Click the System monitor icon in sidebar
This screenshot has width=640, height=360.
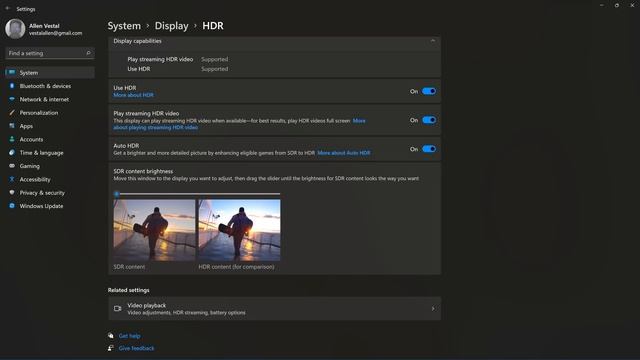(x=12, y=72)
